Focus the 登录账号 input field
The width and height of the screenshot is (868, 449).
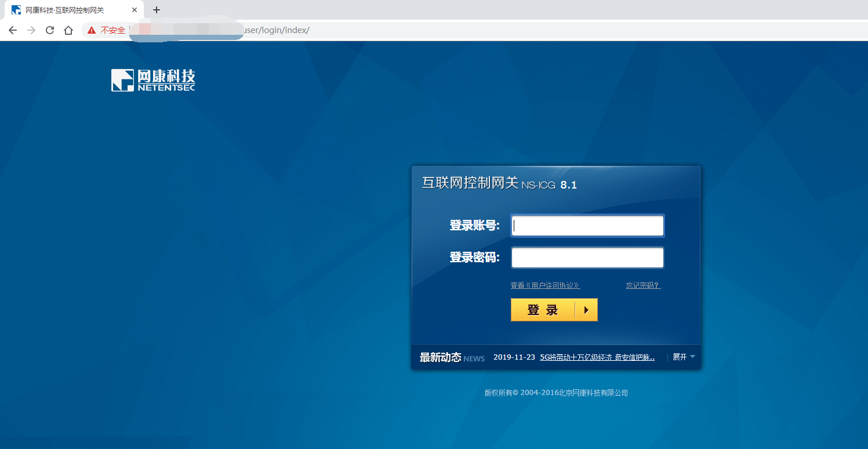click(x=587, y=226)
